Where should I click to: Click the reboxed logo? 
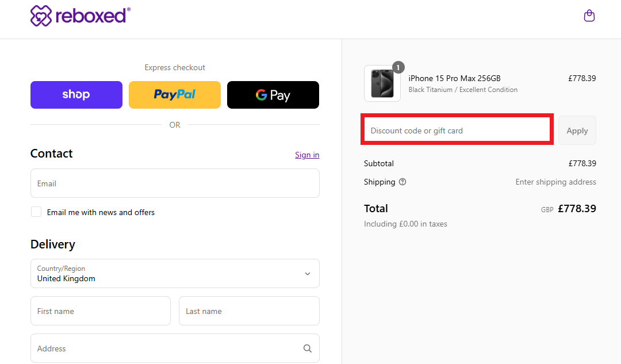[x=80, y=16]
